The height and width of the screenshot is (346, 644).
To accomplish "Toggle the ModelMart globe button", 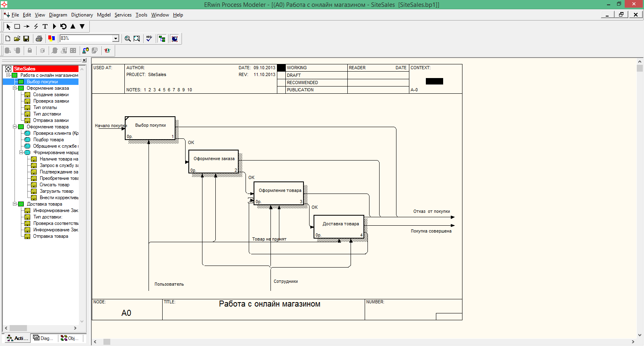I will 175,39.
